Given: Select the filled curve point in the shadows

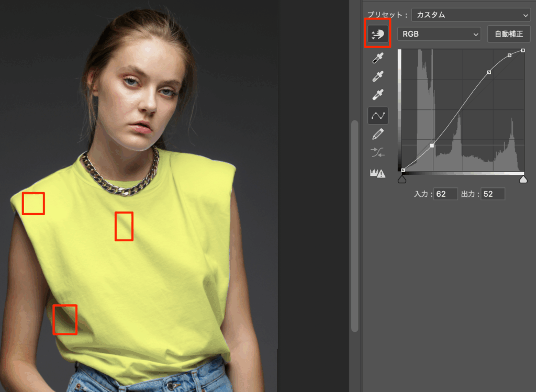Looking at the screenshot, I should (x=432, y=145).
